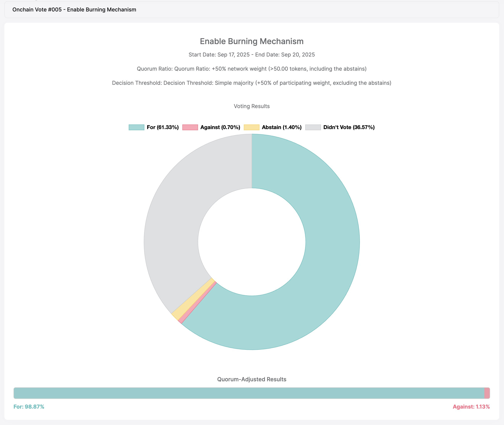The height and width of the screenshot is (425, 504).
Task: Click the pink Against end of quorum bar
Action: [487, 393]
